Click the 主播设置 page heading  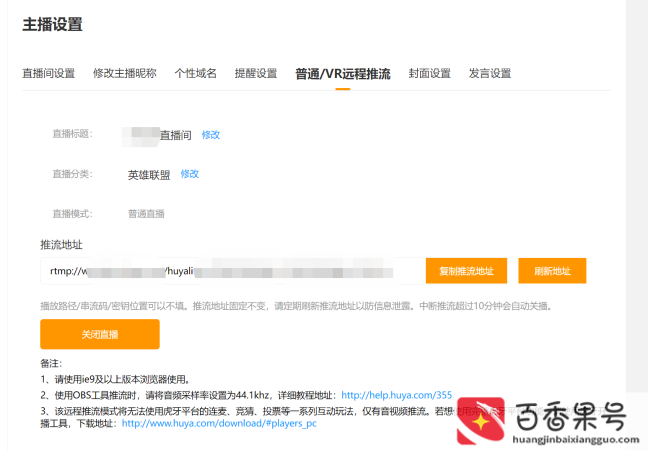[52, 24]
